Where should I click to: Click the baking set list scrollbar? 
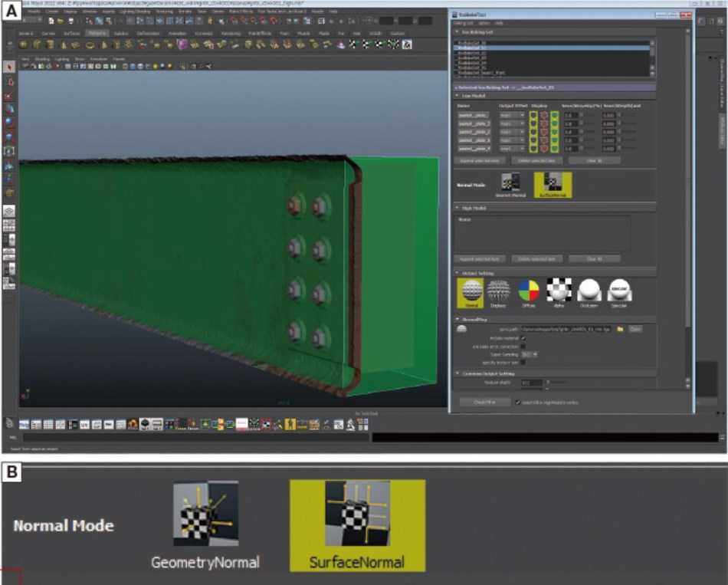tap(652, 58)
